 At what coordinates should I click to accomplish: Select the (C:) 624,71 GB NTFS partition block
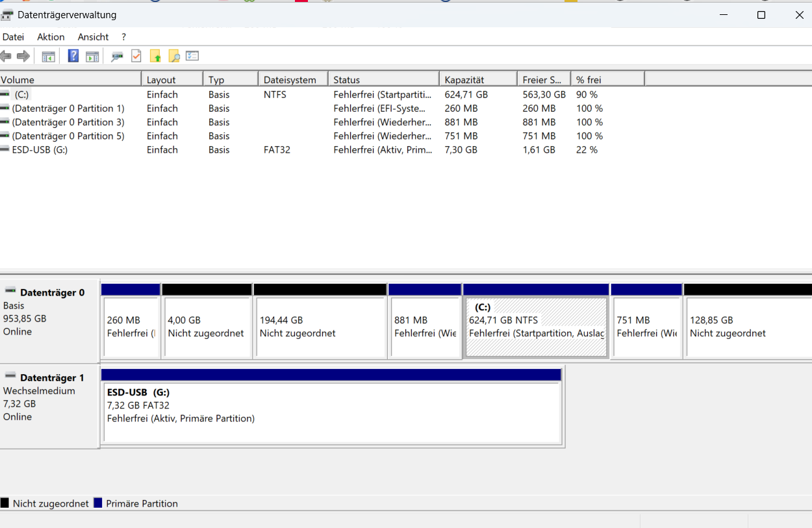click(x=537, y=321)
